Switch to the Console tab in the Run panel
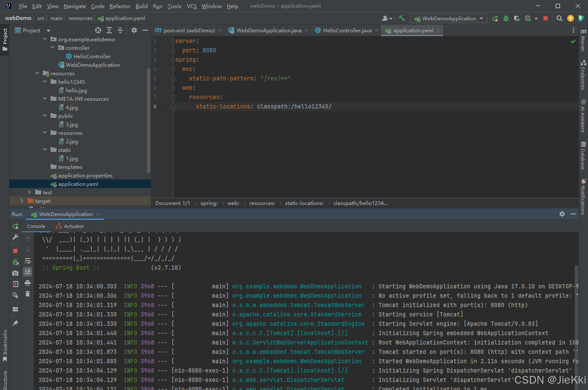Viewport: 588px width, 390px height. click(x=36, y=226)
